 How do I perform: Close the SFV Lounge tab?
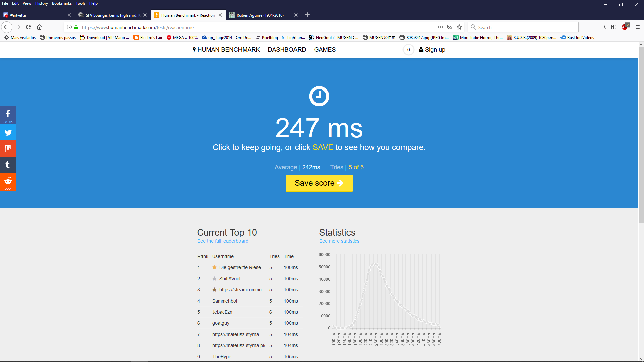(x=145, y=15)
